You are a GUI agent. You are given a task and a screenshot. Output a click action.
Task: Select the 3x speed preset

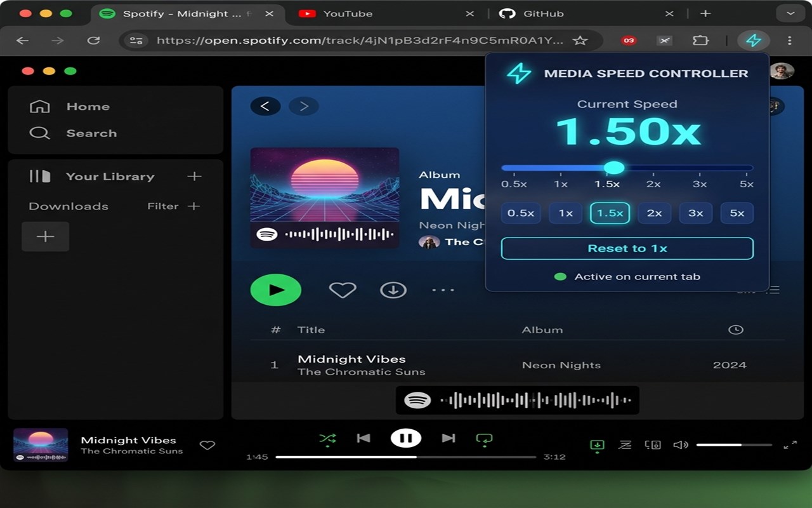696,213
